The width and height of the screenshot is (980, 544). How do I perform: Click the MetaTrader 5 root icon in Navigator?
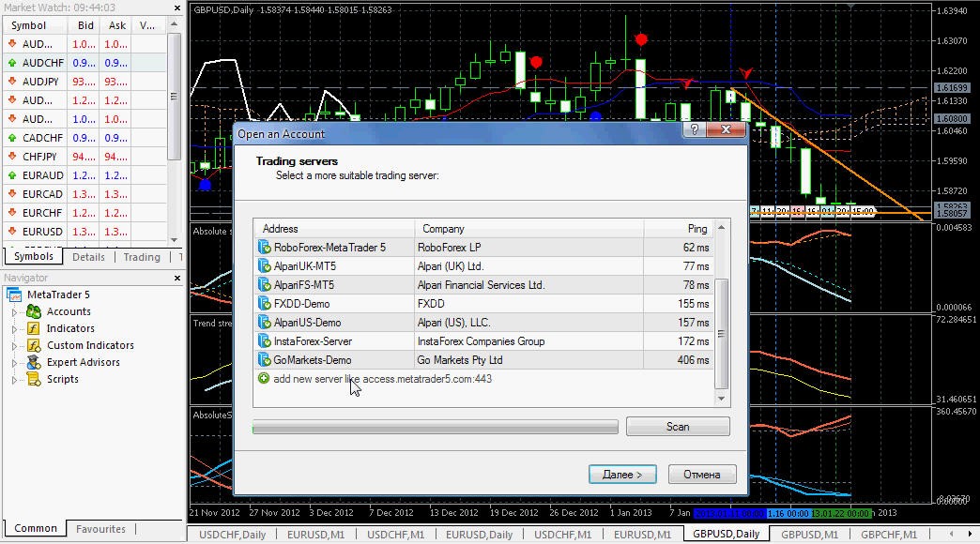(14, 295)
